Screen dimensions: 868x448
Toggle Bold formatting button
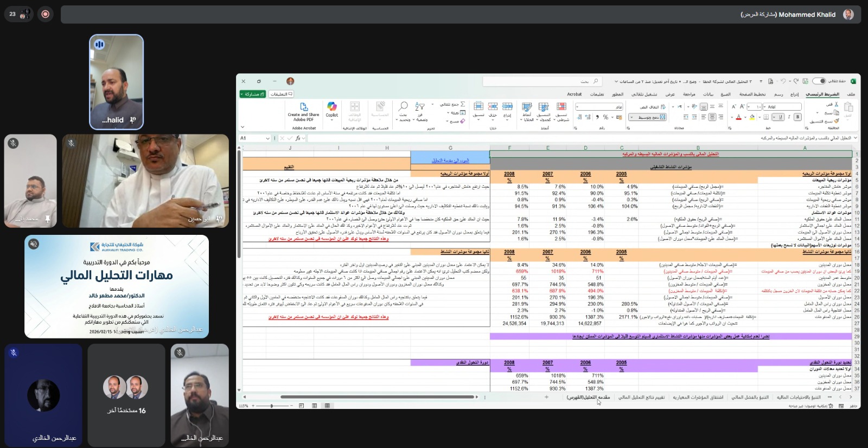click(797, 117)
